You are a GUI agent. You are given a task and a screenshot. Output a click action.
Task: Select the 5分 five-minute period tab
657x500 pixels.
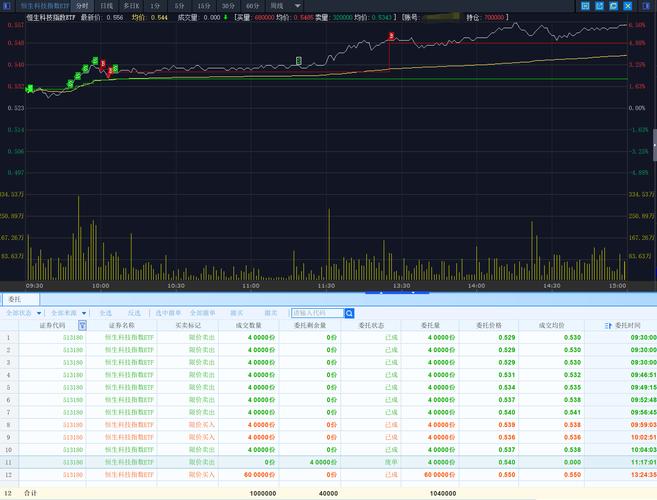[x=179, y=6]
